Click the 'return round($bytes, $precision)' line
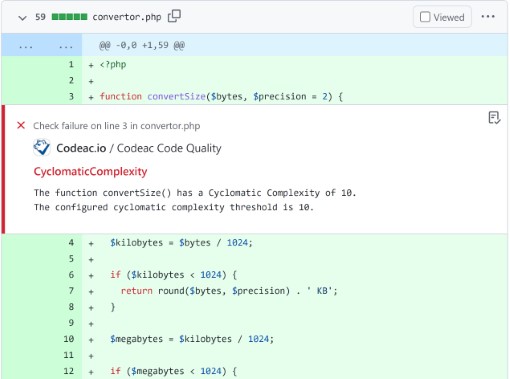The image size is (510, 379). [229, 291]
